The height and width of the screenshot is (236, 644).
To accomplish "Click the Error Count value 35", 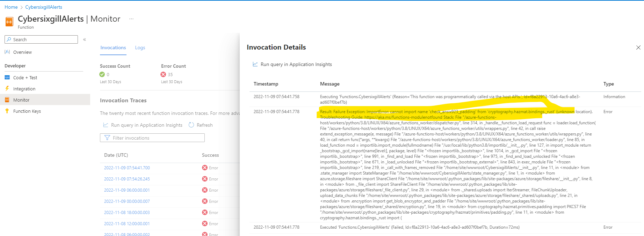I will [x=170, y=75].
